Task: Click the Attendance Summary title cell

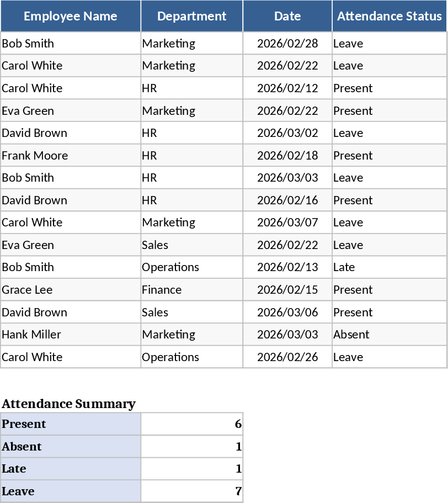Action: tap(68, 404)
